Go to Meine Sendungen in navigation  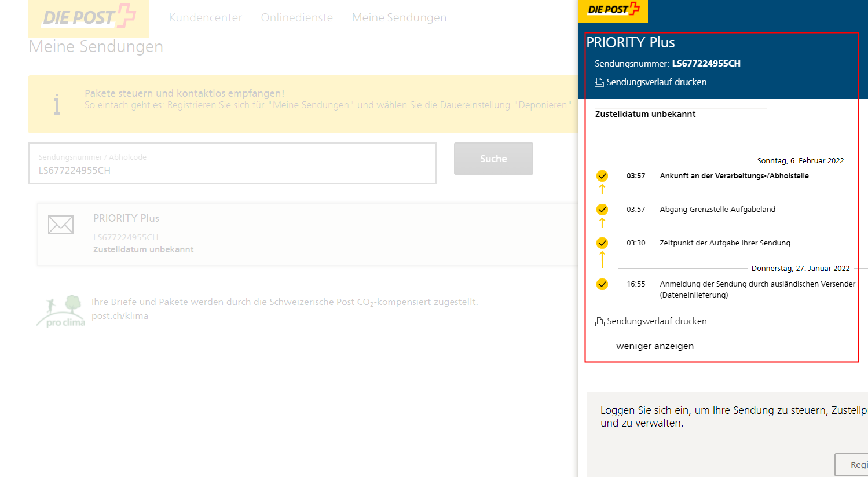pyautogui.click(x=399, y=18)
